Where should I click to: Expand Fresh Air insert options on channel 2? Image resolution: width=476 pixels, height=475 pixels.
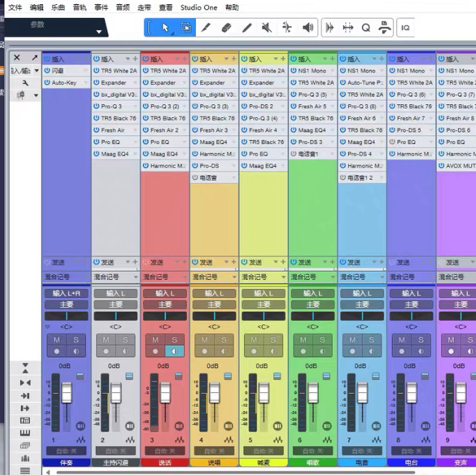coord(136,130)
